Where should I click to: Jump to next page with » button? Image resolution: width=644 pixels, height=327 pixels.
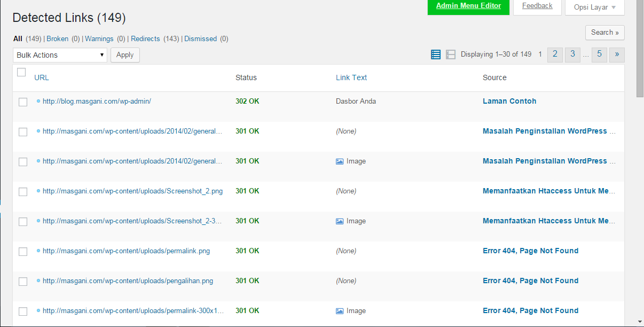[x=617, y=54]
